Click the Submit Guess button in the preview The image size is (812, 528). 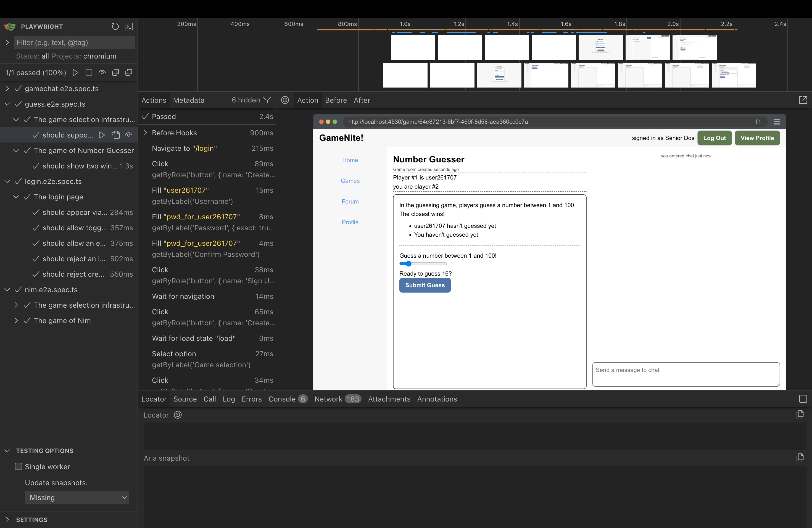pyautogui.click(x=425, y=285)
